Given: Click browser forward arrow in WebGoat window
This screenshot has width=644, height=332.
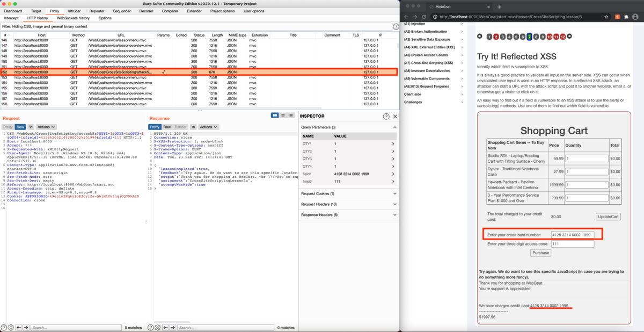Looking at the screenshot, I should 415,17.
